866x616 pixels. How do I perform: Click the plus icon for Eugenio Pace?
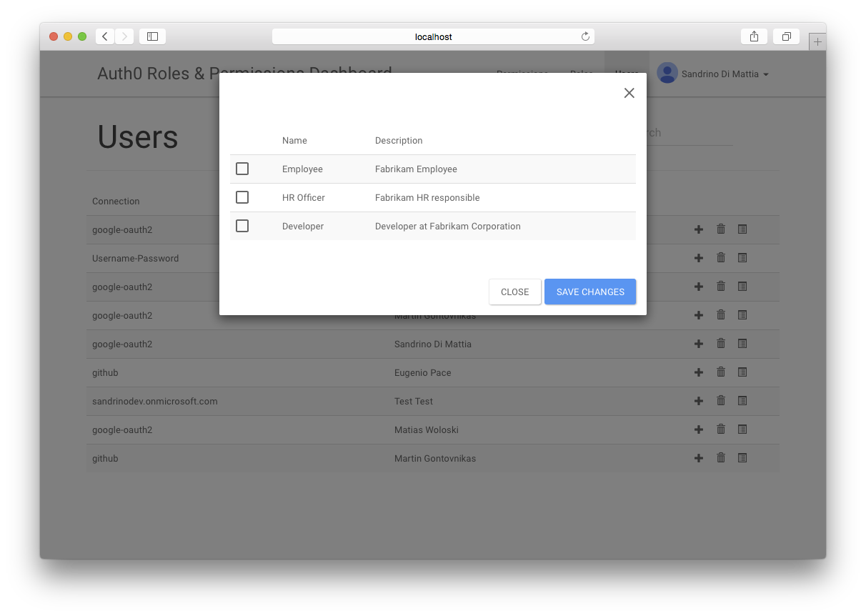click(699, 372)
